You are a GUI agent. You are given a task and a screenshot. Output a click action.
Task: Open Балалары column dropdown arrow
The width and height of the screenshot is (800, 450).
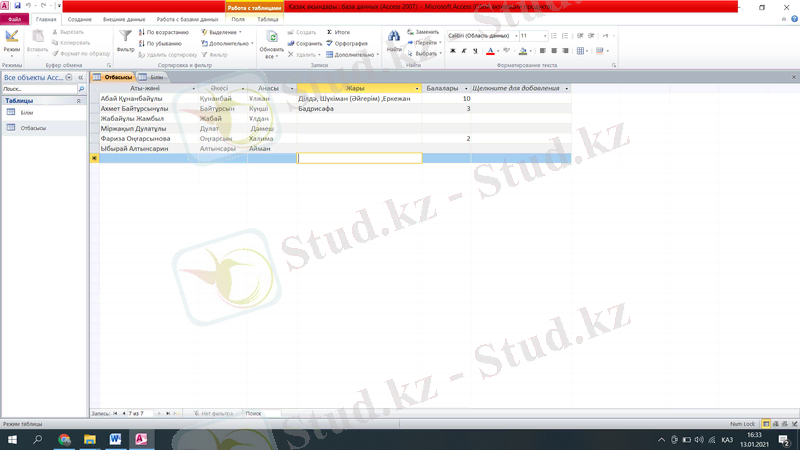[466, 89]
